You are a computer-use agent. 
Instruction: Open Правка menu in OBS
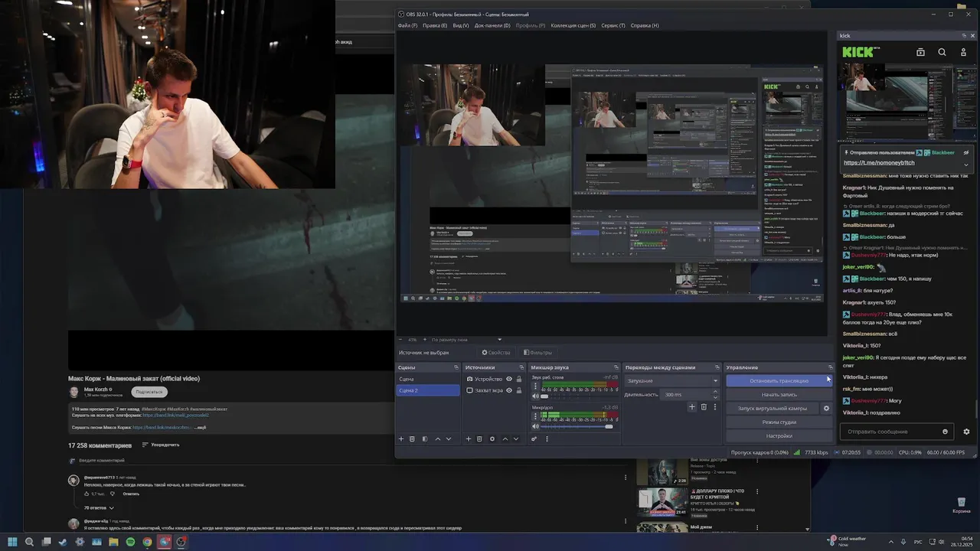(434, 25)
